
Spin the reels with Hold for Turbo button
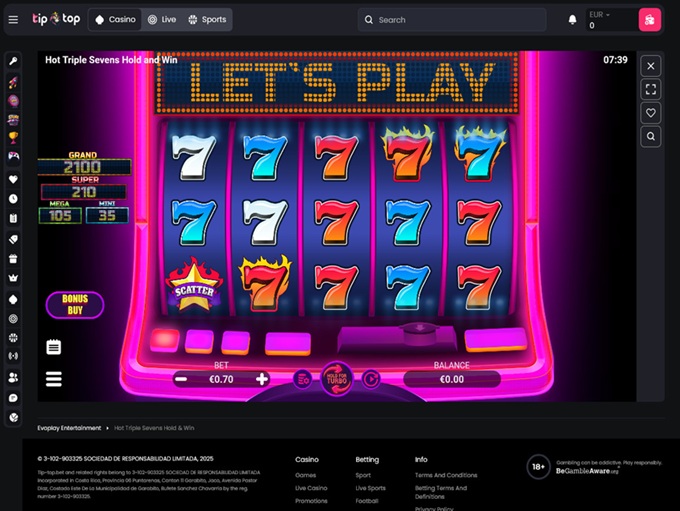[337, 380]
